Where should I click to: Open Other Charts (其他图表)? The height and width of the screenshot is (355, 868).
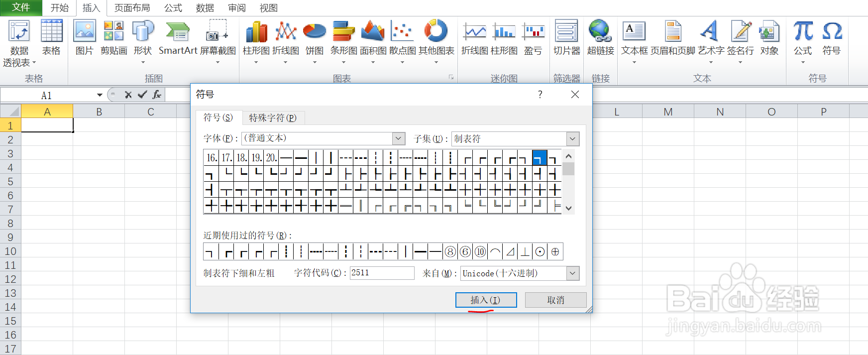pos(436,42)
